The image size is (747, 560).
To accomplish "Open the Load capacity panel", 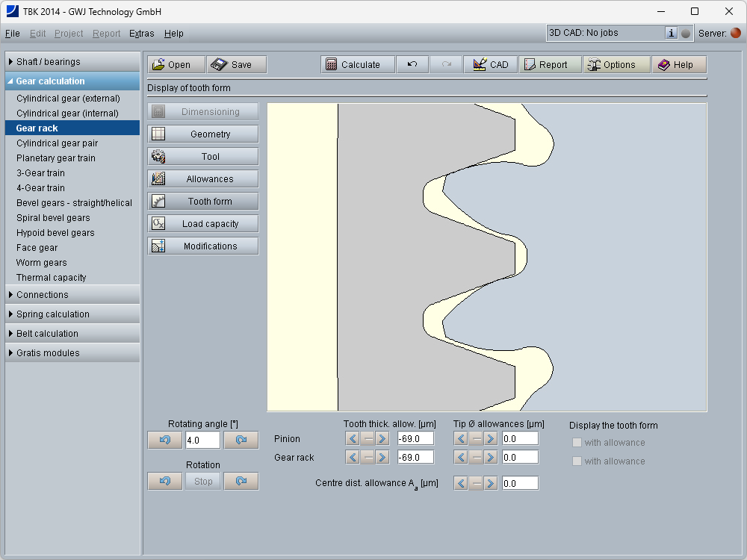I will [x=203, y=224].
